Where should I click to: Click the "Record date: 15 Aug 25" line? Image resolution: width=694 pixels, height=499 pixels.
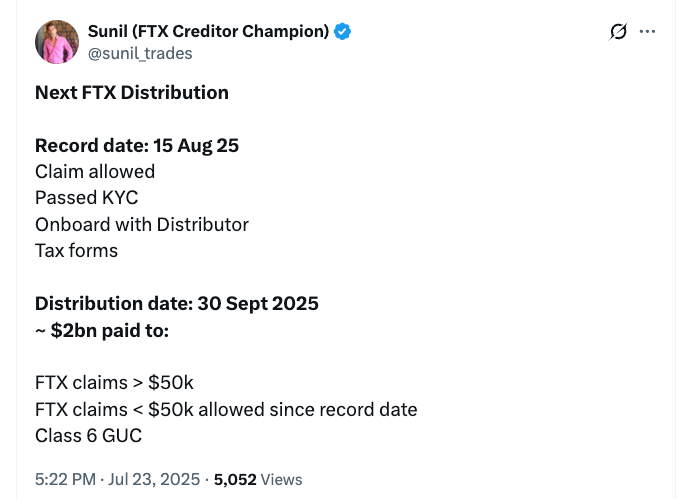(137, 145)
